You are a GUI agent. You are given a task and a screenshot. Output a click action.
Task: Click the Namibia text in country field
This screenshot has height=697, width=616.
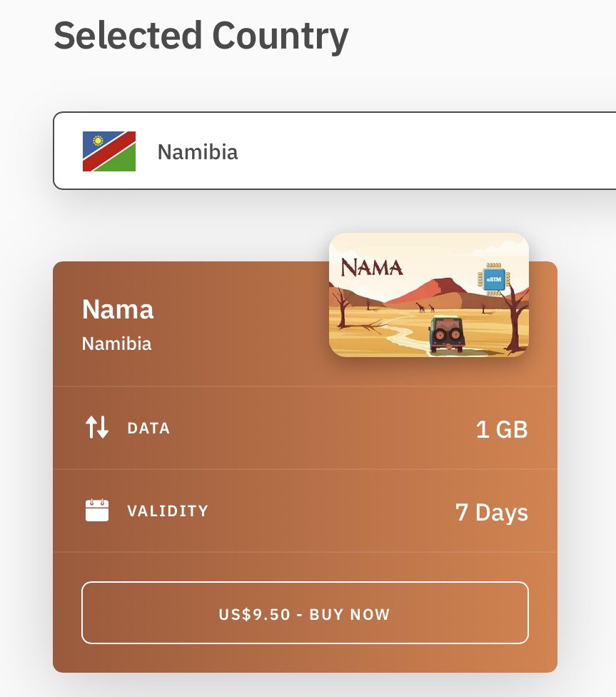pyautogui.click(x=198, y=152)
